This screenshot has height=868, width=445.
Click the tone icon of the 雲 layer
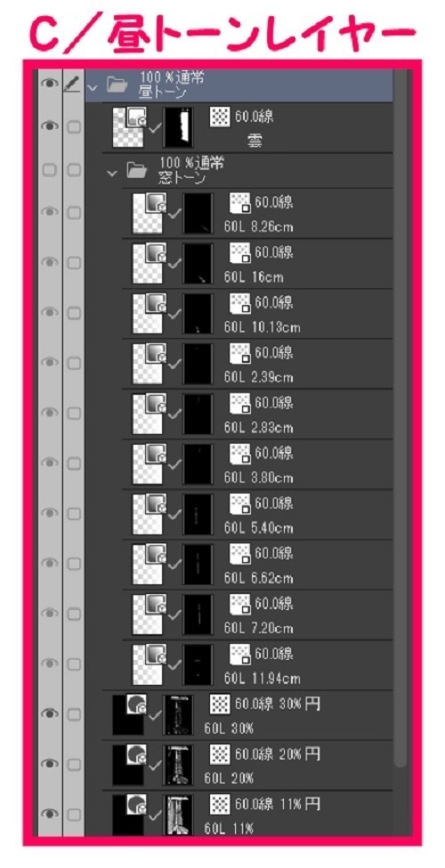220,117
